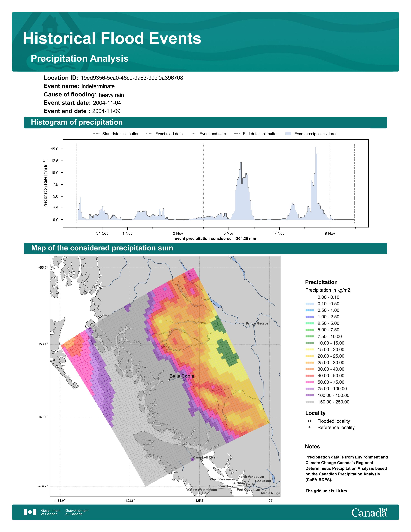The image size is (411, 532).
Task: Select the 30.00 - 40.00 legend swatch
Action: [x=310, y=369]
